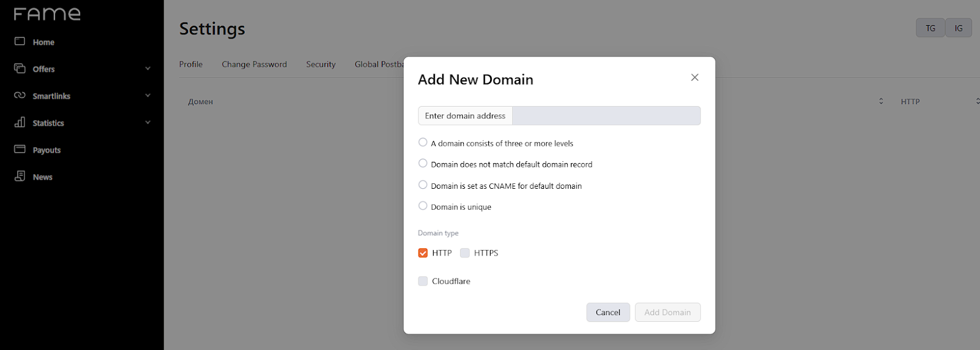Click the HTTP column header text
This screenshot has height=350, width=980.
pyautogui.click(x=910, y=102)
